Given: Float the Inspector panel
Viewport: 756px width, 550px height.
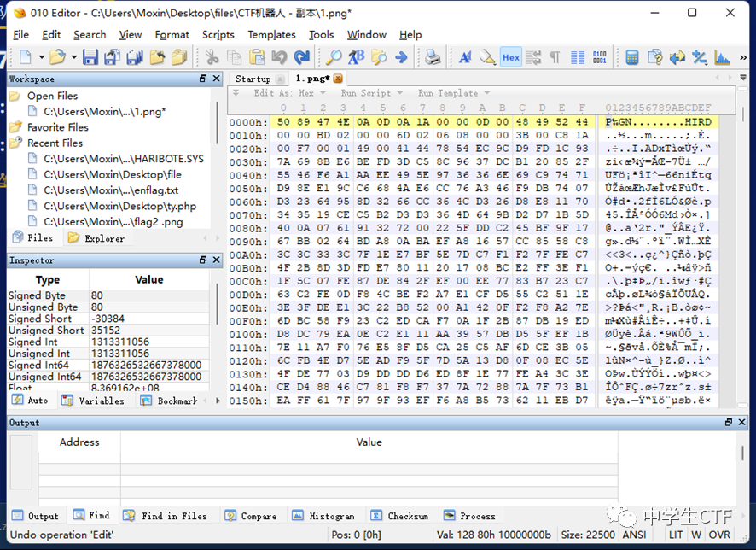Looking at the screenshot, I should point(203,260).
